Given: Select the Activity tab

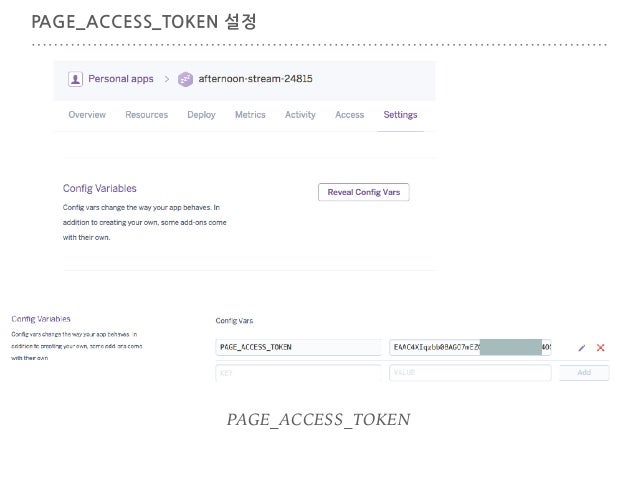Looking at the screenshot, I should click(300, 115).
